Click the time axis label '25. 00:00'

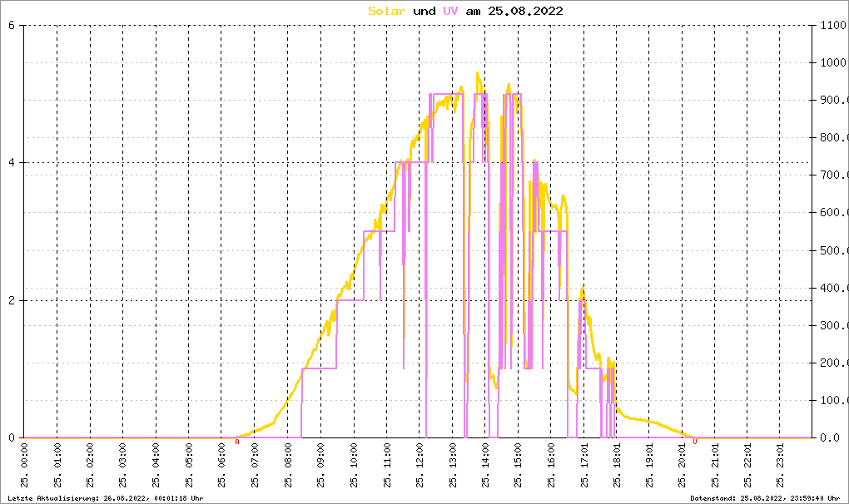pos(24,465)
